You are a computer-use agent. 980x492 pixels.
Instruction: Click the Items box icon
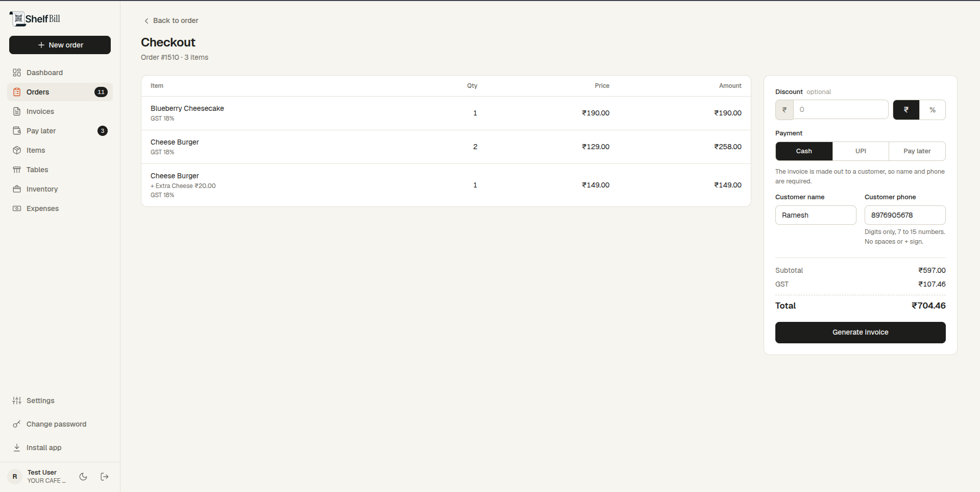[x=17, y=150]
